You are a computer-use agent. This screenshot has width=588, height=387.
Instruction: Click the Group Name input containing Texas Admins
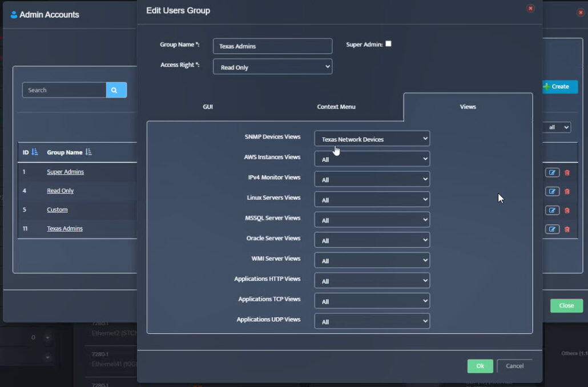[272, 46]
